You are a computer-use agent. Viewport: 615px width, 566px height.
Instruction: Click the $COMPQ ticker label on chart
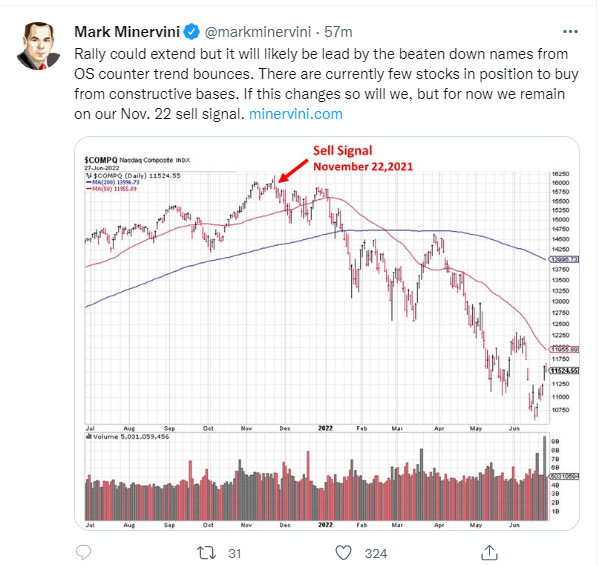click(x=100, y=160)
